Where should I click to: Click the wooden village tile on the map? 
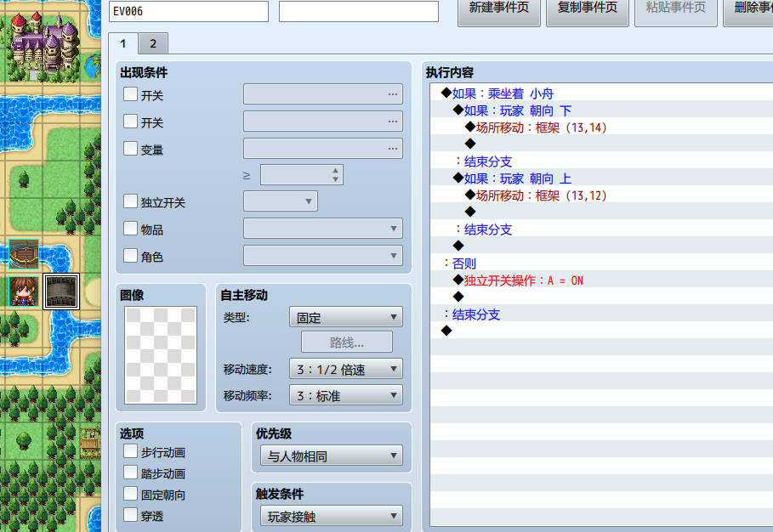[90, 441]
